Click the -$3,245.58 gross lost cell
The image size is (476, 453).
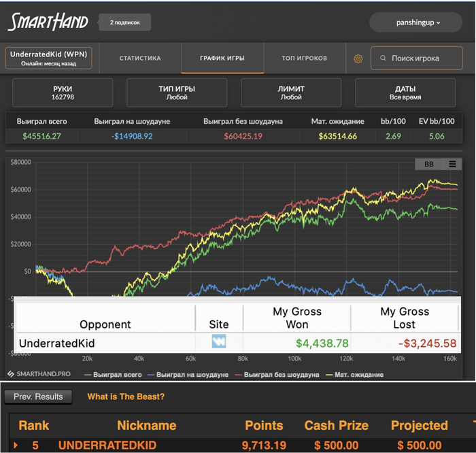(427, 343)
